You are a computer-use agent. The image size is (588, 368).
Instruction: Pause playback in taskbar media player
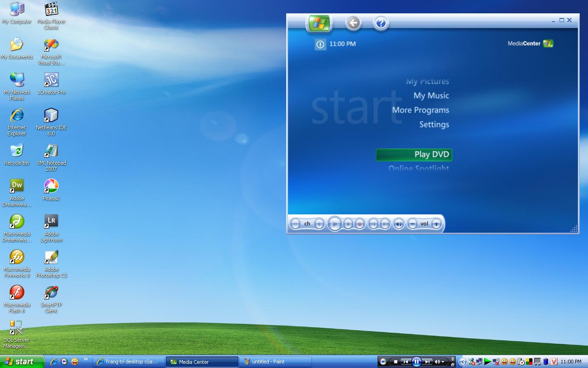coord(416,362)
